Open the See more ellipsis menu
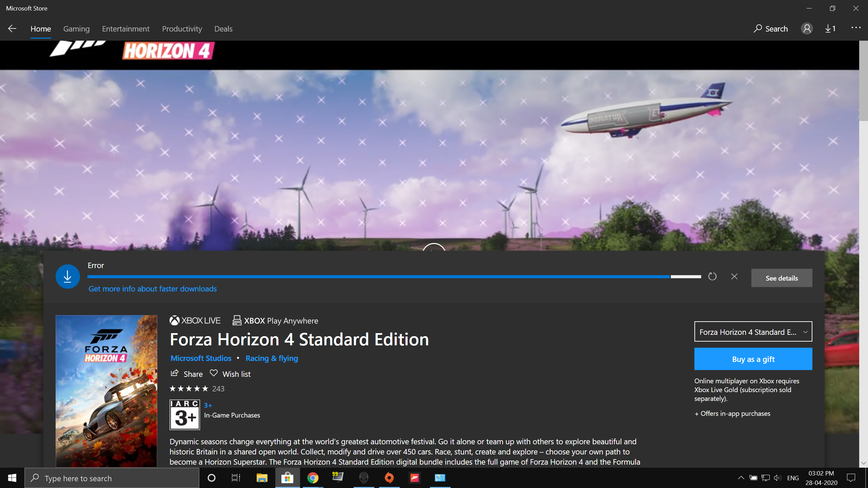This screenshot has height=488, width=868. coord(855,28)
